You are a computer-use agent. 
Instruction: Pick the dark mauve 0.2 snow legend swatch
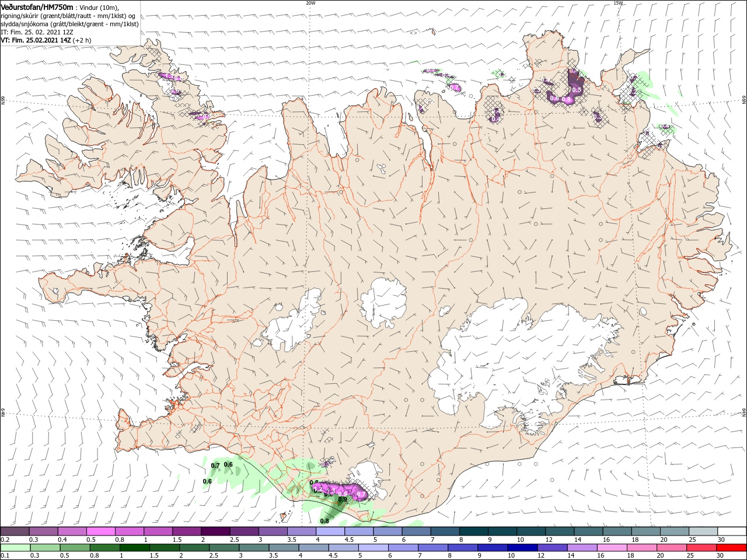[15, 531]
